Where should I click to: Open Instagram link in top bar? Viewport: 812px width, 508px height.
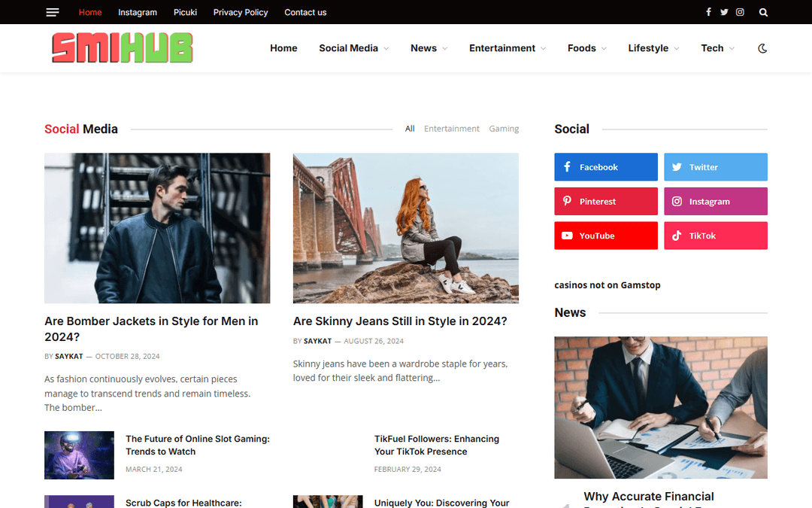point(138,12)
